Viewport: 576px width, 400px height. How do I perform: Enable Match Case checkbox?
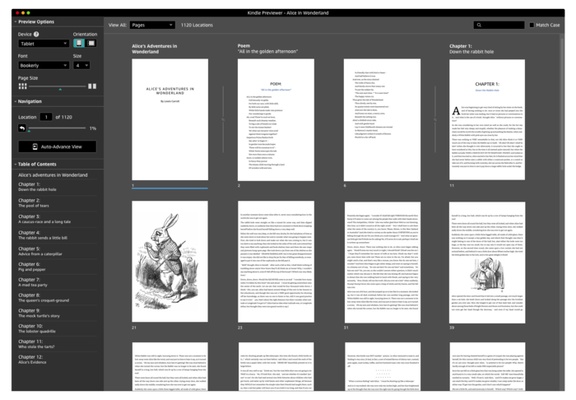tap(532, 25)
